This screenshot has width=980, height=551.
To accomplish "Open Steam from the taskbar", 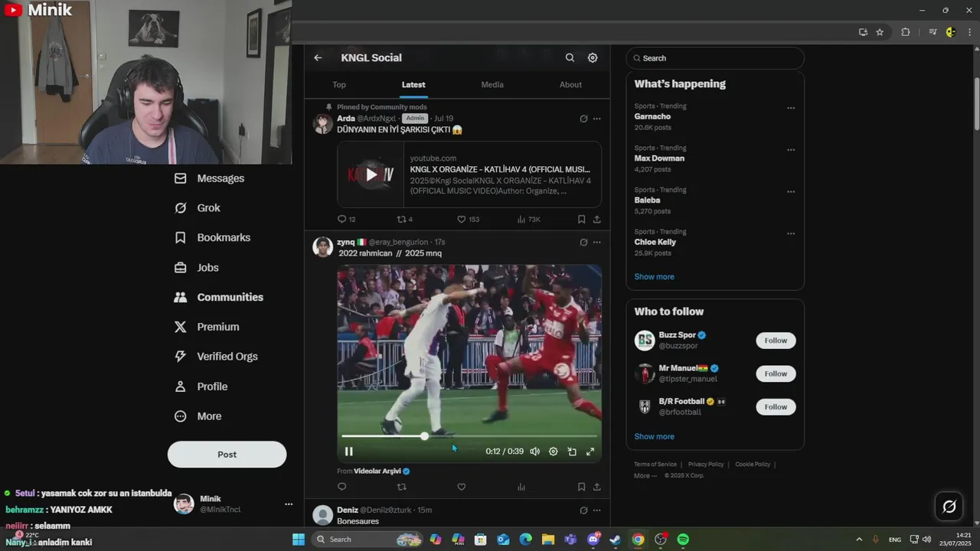I will click(615, 540).
